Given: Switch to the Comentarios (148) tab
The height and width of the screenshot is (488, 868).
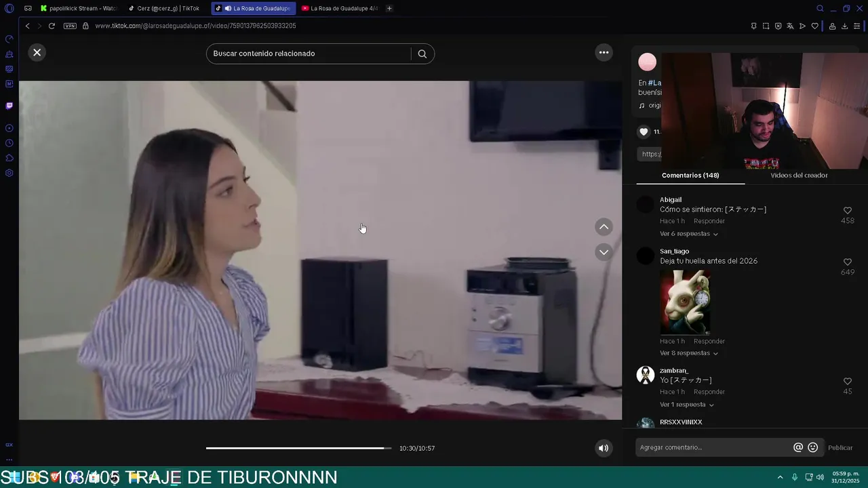Looking at the screenshot, I should (x=690, y=175).
